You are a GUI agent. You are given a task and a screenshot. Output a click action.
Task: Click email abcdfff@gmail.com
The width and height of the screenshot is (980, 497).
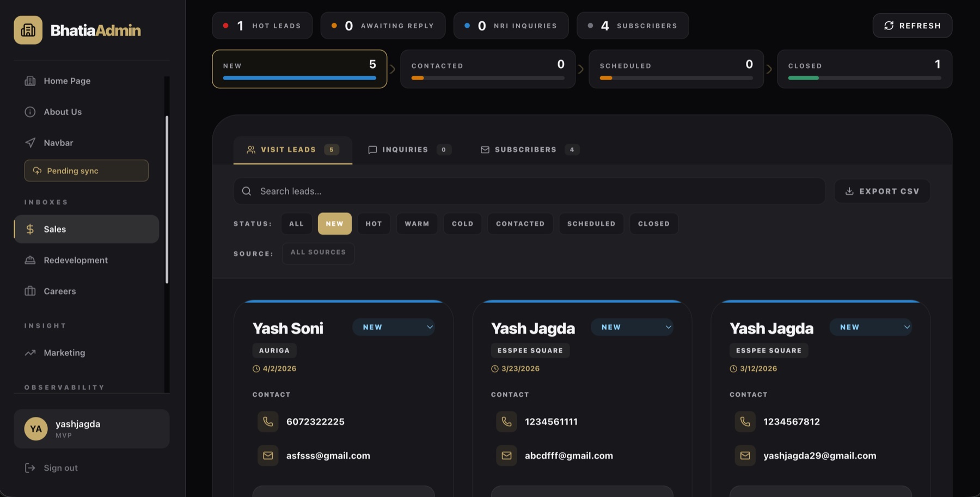point(569,456)
